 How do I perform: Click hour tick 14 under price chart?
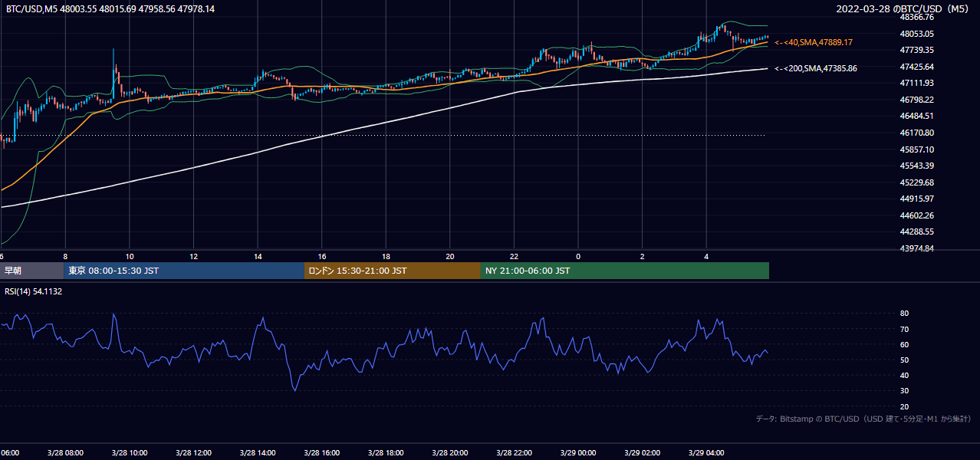tap(258, 257)
